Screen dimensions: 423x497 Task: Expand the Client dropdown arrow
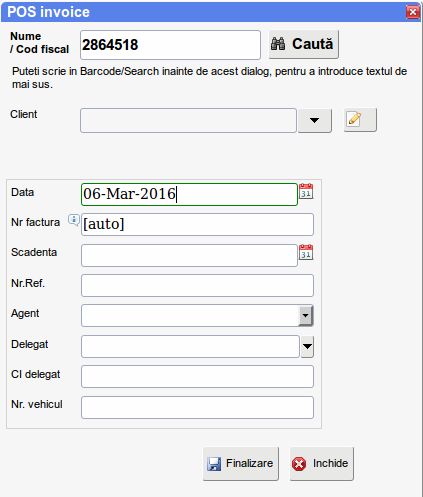tap(315, 120)
